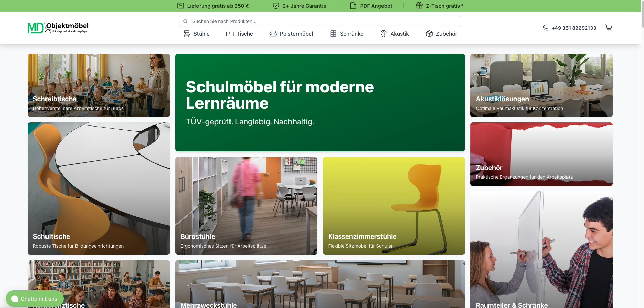Click the ear icon beside Akustik

coord(384,34)
